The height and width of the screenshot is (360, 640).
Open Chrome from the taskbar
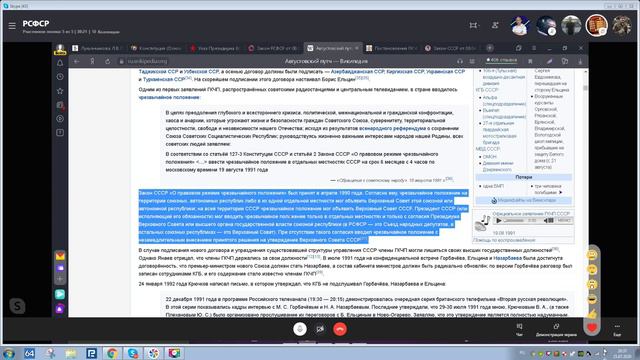click(x=112, y=353)
